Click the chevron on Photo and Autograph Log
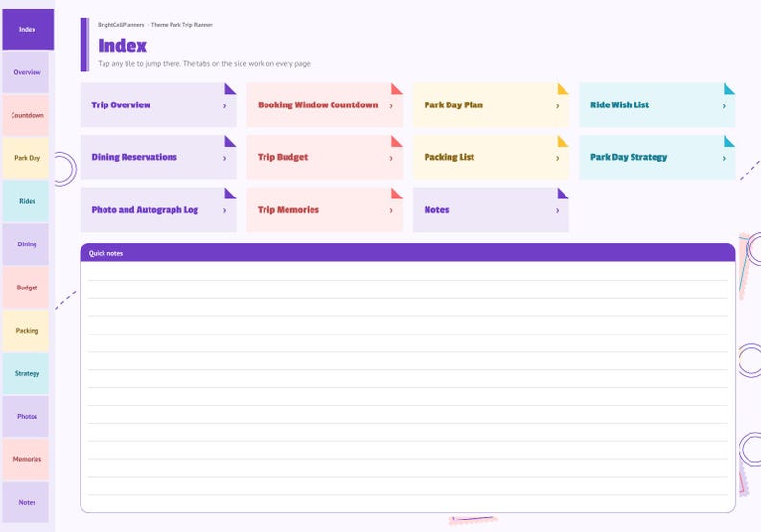Image resolution: width=761 pixels, height=532 pixels. click(x=224, y=210)
